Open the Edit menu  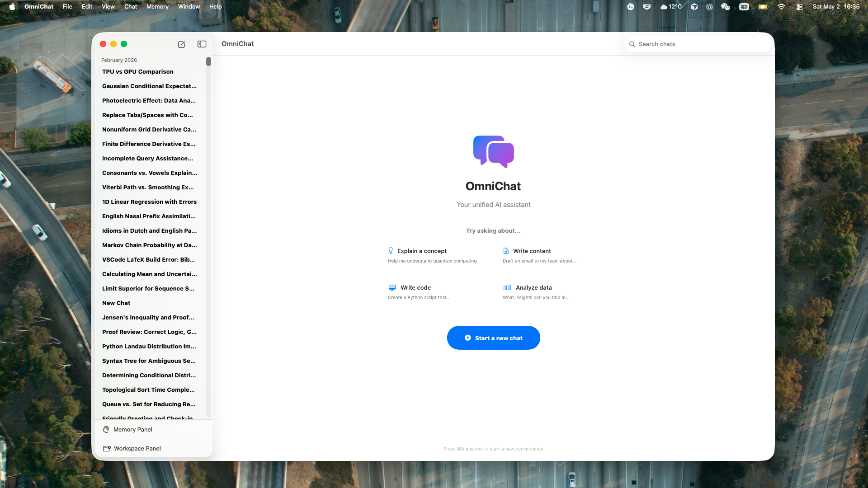pyautogui.click(x=87, y=7)
